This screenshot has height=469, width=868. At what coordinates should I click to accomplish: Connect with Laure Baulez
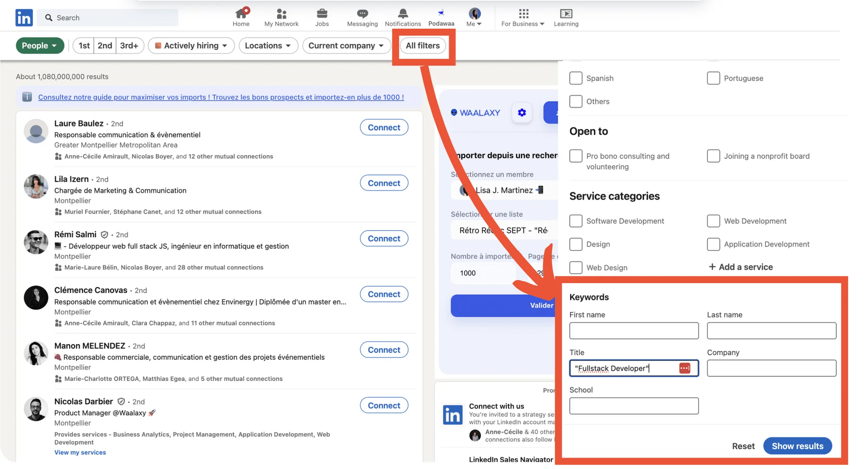[384, 127]
